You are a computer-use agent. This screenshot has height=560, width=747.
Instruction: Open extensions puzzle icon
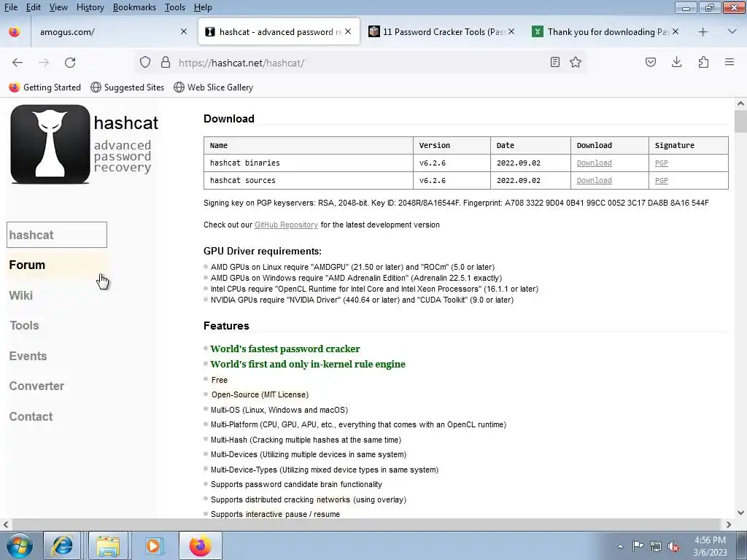coord(703,63)
